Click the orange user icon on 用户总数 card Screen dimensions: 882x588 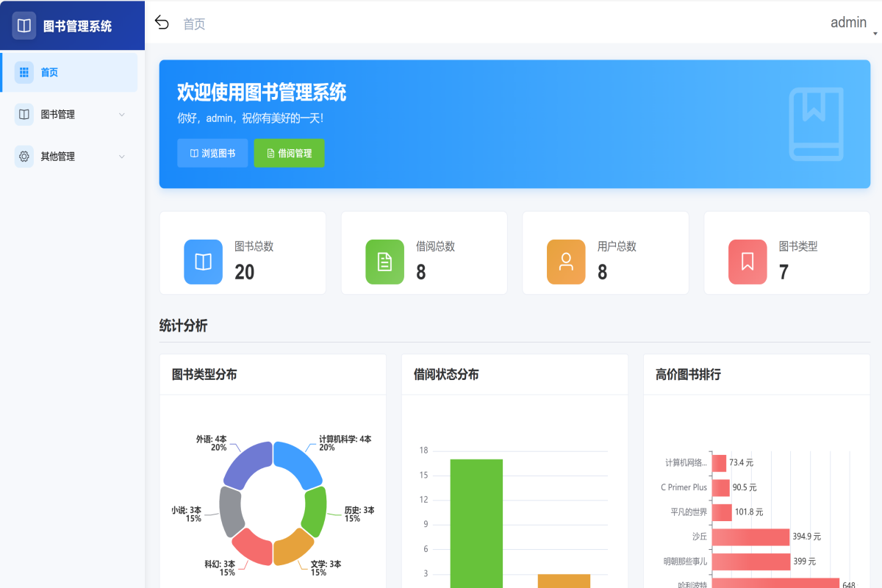pyautogui.click(x=566, y=262)
